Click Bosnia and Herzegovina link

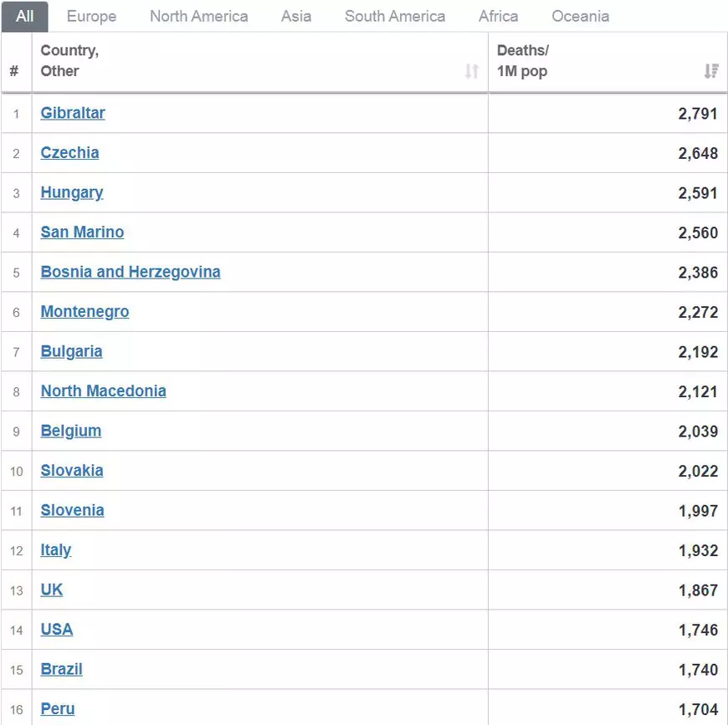click(131, 272)
